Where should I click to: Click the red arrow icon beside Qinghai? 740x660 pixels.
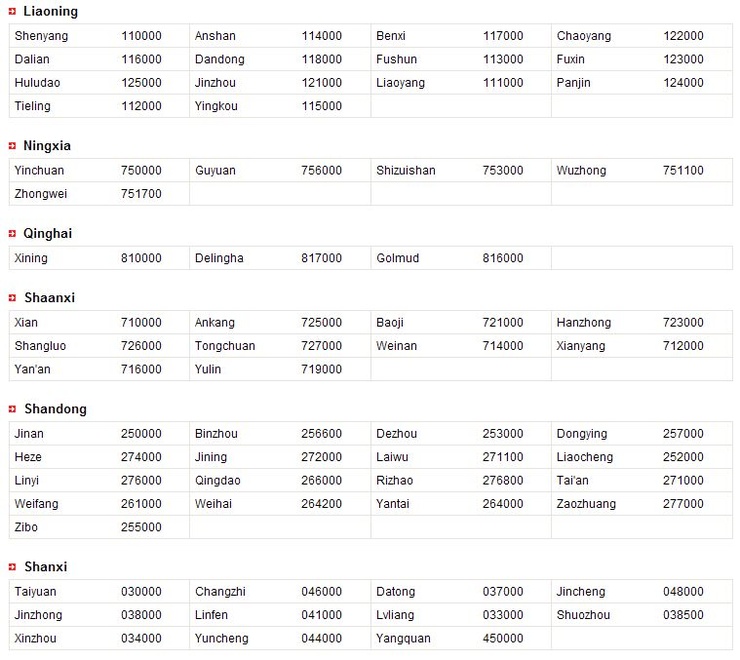coord(12,234)
